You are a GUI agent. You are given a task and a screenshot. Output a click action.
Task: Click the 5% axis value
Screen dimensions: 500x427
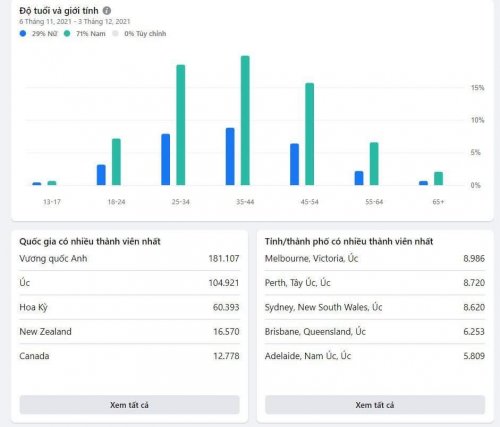476,153
